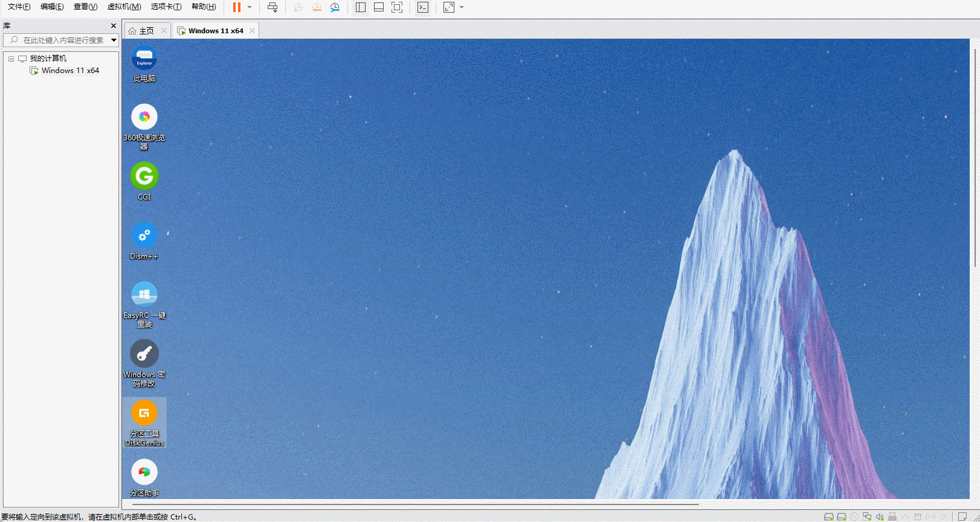Toggle the thumbnail bar view button
980x522 pixels.
[379, 7]
